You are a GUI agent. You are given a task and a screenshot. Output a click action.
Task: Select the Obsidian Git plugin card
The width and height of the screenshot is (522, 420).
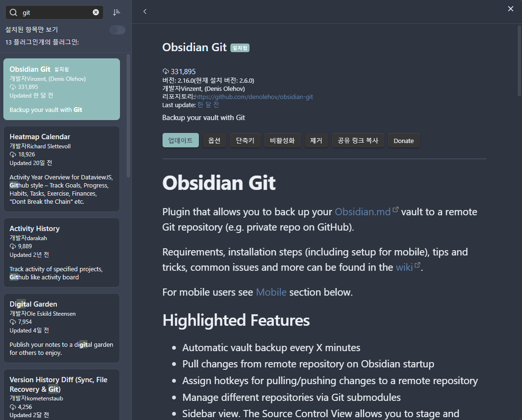tap(62, 89)
